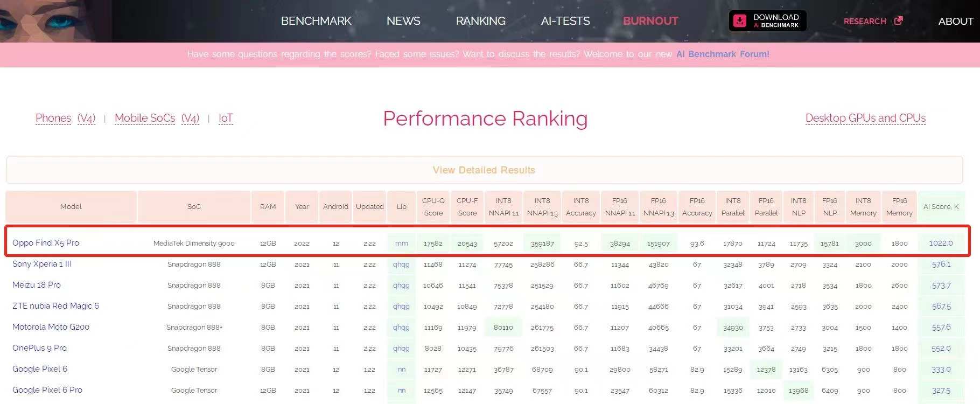Open the About page
980x404 pixels.
pos(955,21)
